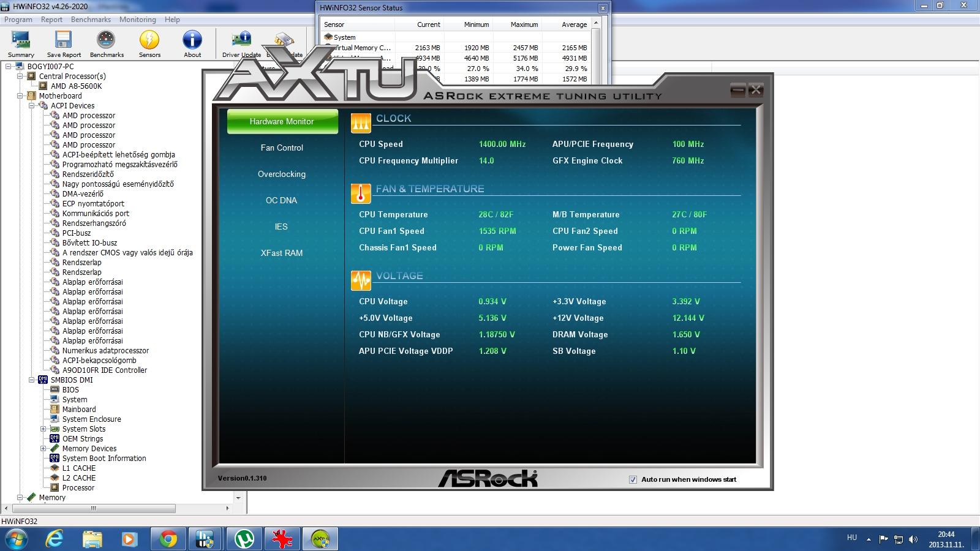Viewport: 980px width, 551px height.
Task: Open the Help menu
Action: click(x=172, y=20)
